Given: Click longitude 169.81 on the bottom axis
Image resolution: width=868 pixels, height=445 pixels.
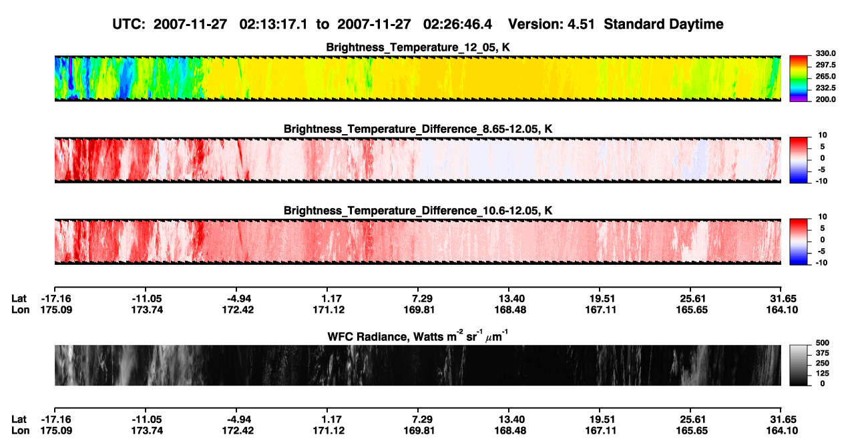Looking at the screenshot, I should point(419,431).
